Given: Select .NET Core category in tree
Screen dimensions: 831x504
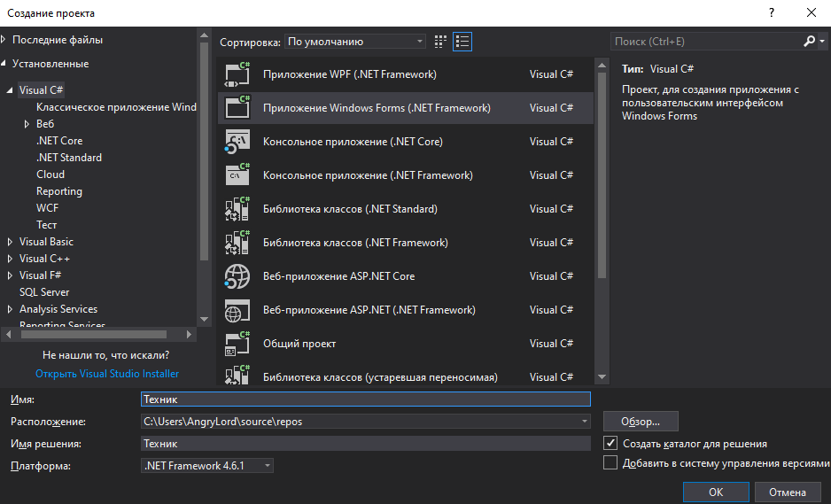Looking at the screenshot, I should click(59, 141).
